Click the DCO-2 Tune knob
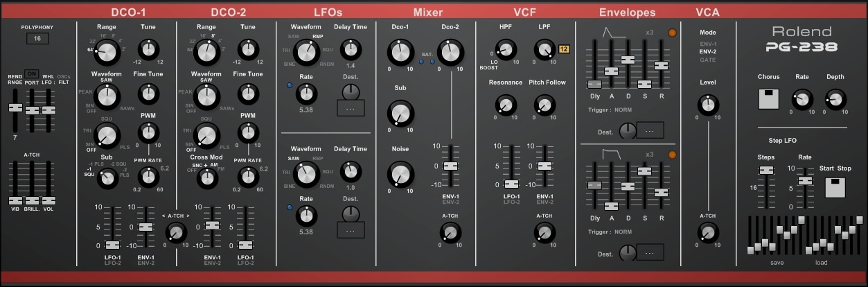The width and height of the screenshot is (868, 287). coord(247,50)
